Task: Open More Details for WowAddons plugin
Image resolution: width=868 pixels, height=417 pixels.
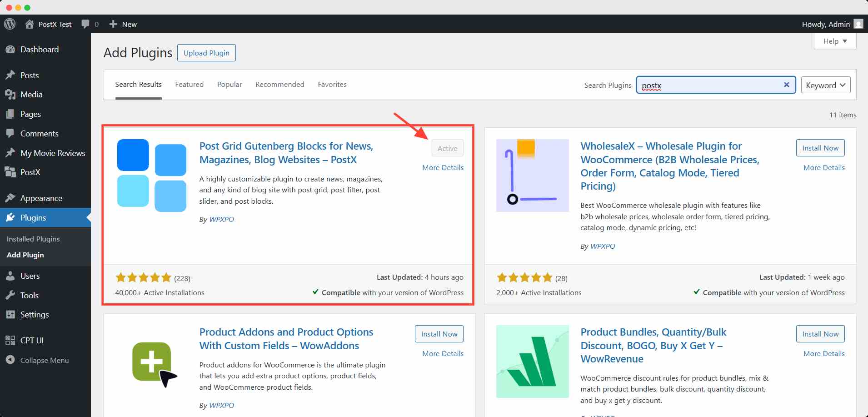Action: click(443, 353)
